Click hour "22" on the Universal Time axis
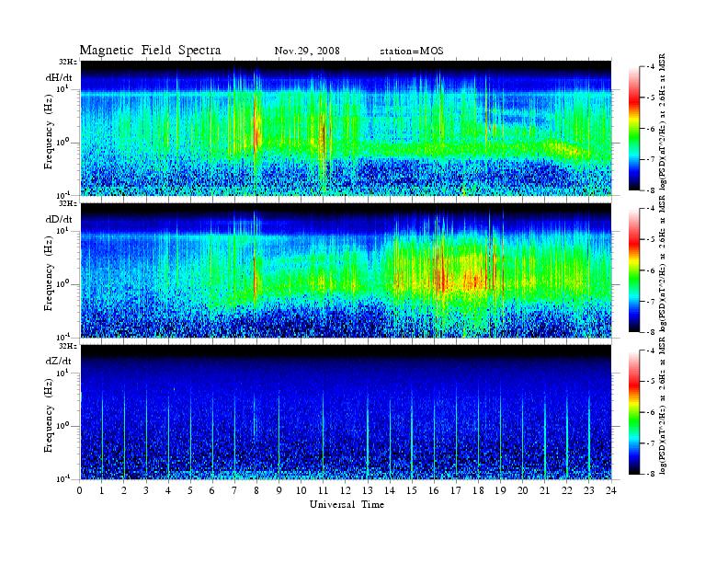This screenshot has width=728, height=563. 567,490
